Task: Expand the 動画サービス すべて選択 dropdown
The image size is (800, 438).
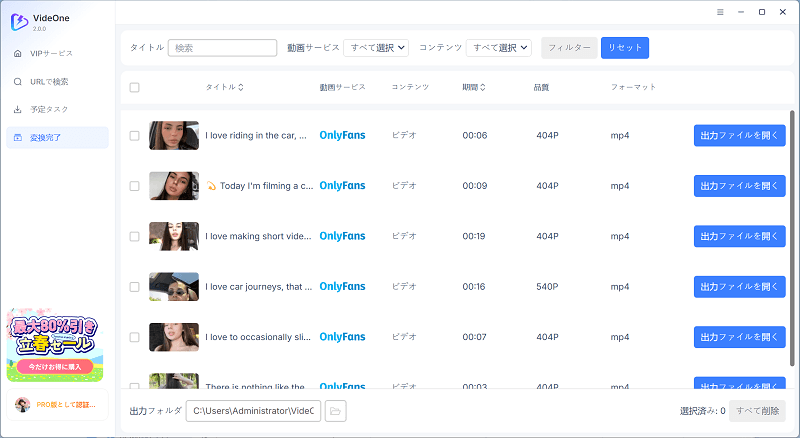Action: 376,48
